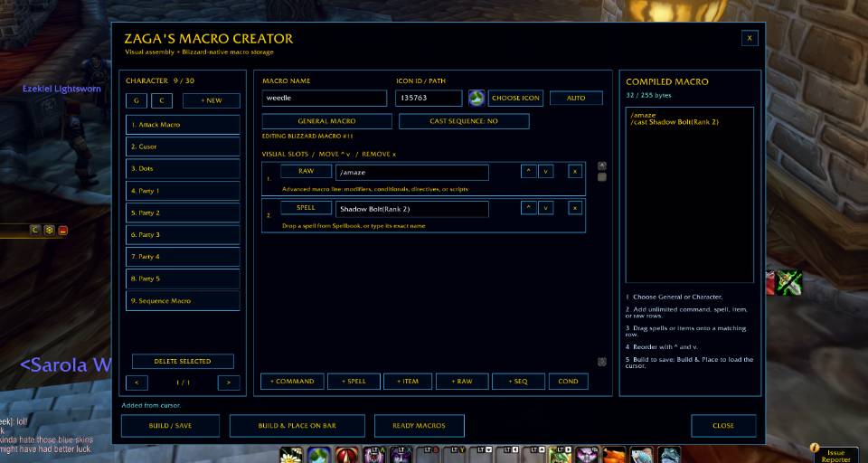Click the fish action bar icon
The height and width of the screenshot is (463, 868).
pos(642,455)
